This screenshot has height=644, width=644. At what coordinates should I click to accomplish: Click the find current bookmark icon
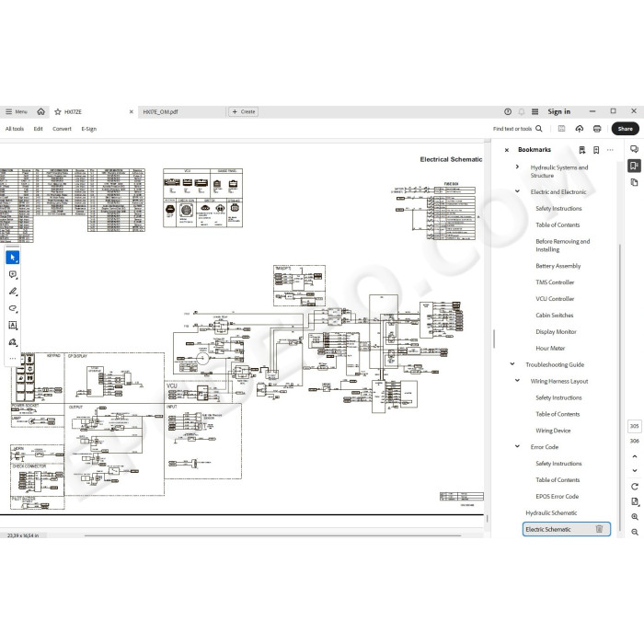pyautogui.click(x=582, y=150)
